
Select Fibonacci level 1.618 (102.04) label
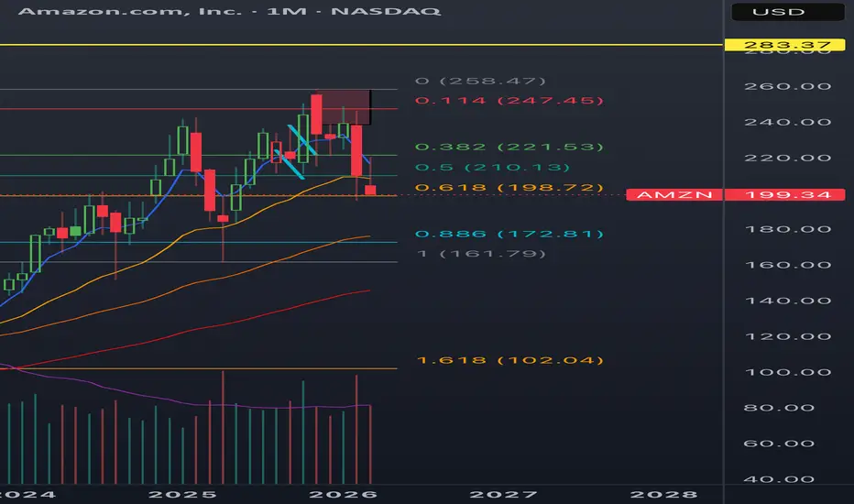pos(509,361)
